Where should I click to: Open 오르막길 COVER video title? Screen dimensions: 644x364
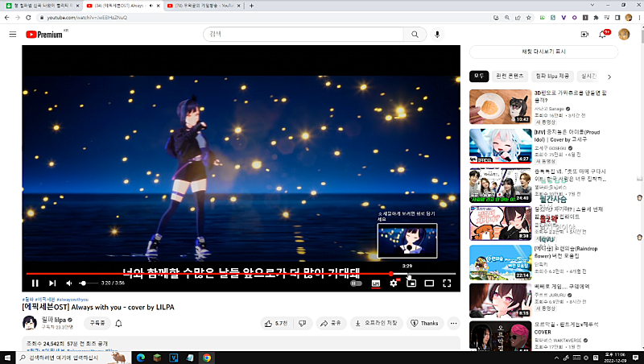566,328
